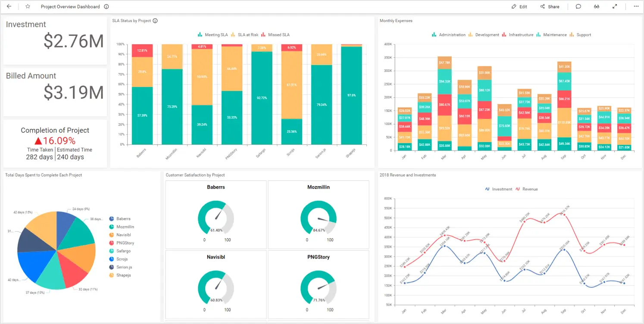
Task: Activate preview mode using the glasses icon
Action: click(597, 6)
